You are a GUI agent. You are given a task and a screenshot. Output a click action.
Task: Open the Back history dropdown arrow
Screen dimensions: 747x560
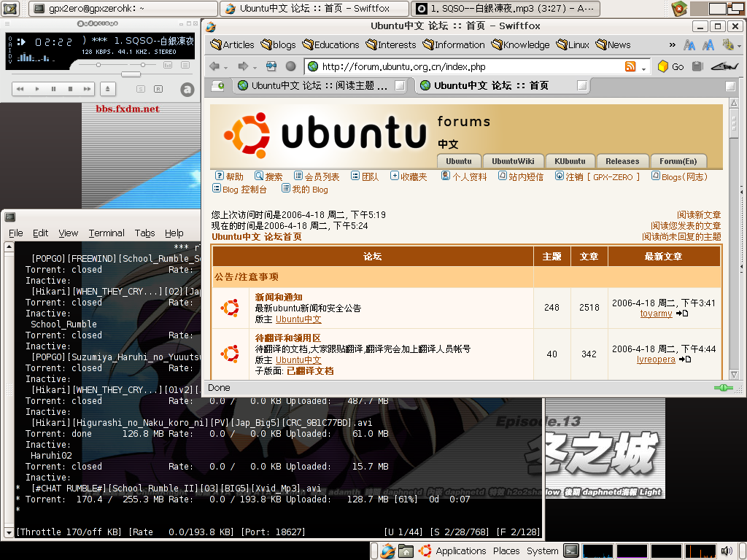226,68
